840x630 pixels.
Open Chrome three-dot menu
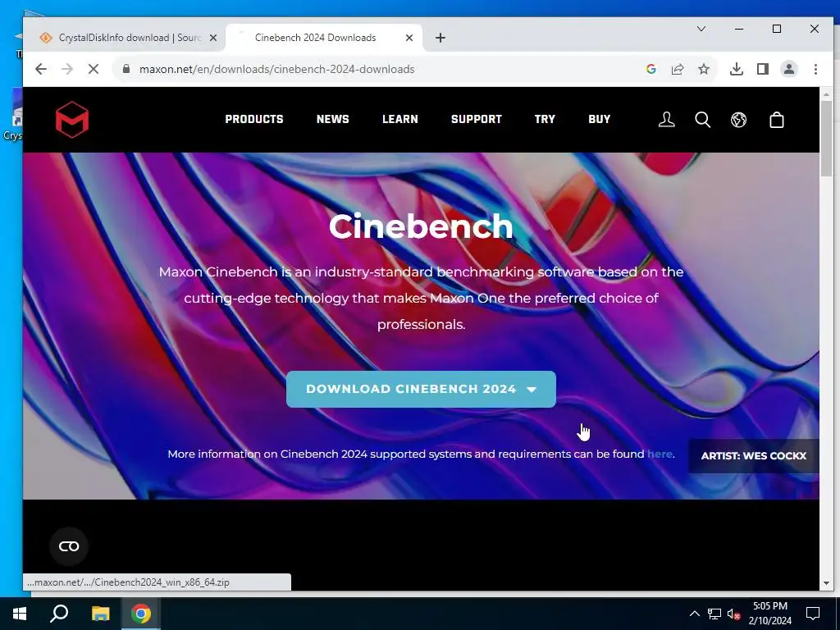pyautogui.click(x=815, y=69)
